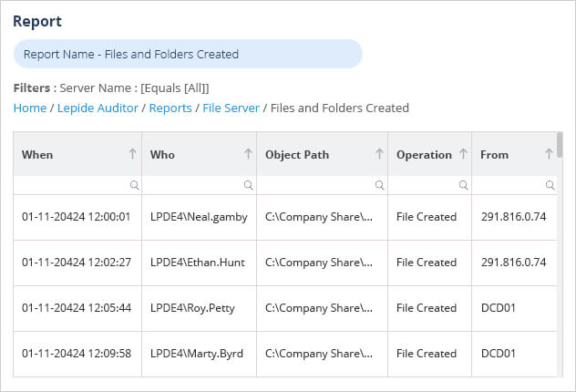576x392 pixels.
Task: Open the Lepide Auditor breadcrumb link
Action: 98,108
